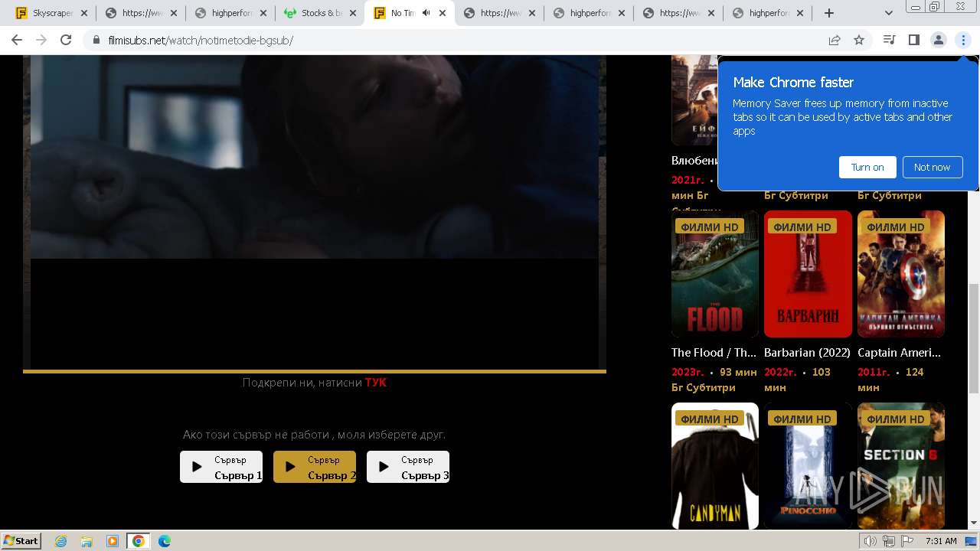Dismiss Memory Saver with Not now

point(932,167)
